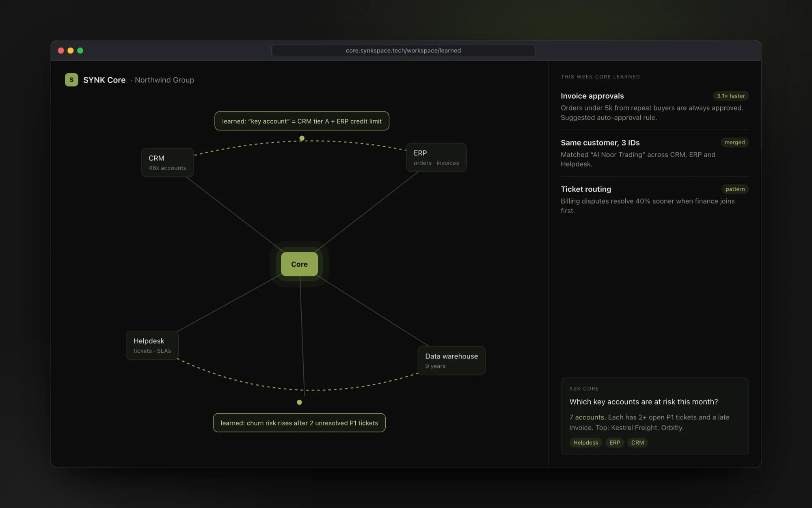Click the Ask Core question text
Image resolution: width=812 pixels, height=508 pixels.
pyautogui.click(x=644, y=402)
